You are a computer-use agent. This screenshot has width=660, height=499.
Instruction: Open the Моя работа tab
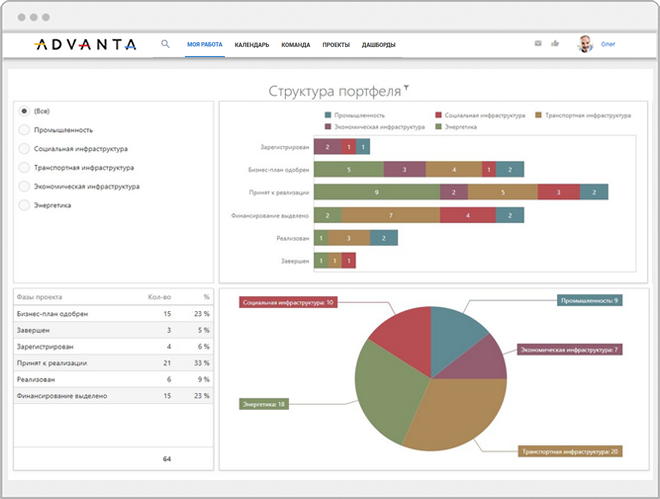(204, 45)
